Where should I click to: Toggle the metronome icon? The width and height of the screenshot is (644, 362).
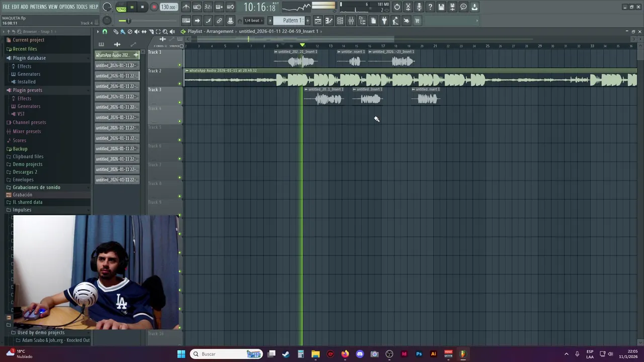pyautogui.click(x=186, y=7)
